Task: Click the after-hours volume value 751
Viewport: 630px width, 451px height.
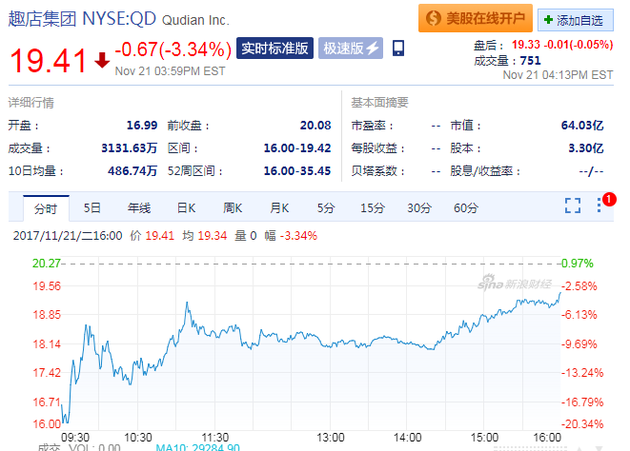Action: tap(530, 60)
